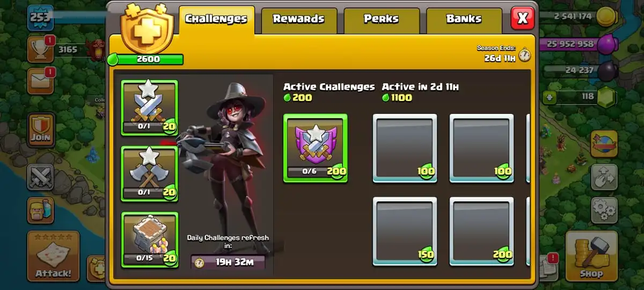Open the Shop button

pyautogui.click(x=590, y=257)
